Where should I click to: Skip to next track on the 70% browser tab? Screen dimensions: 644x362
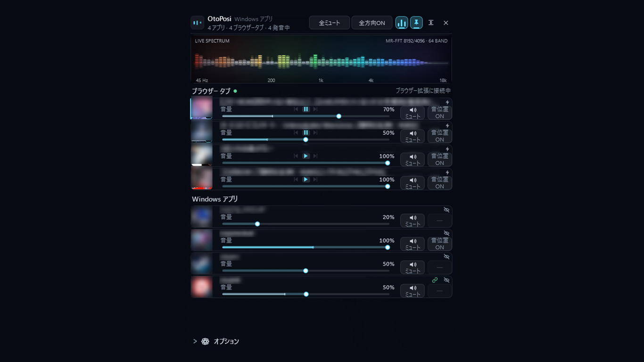pos(315,109)
